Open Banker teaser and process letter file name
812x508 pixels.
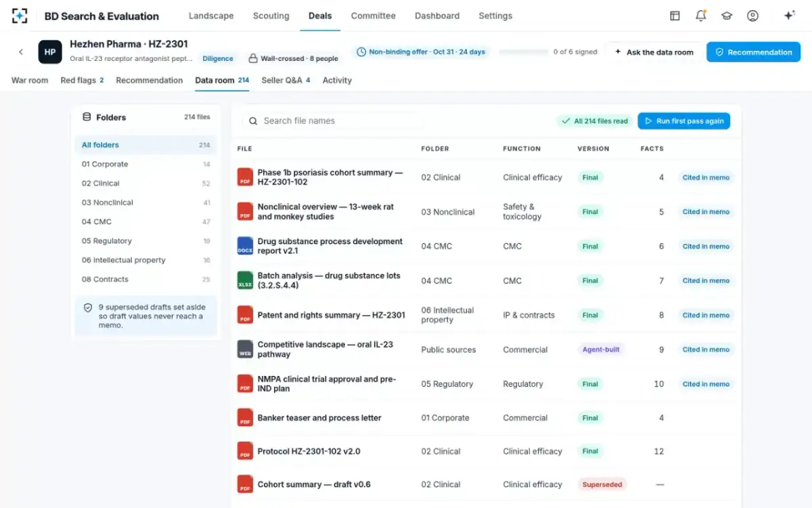pos(319,418)
